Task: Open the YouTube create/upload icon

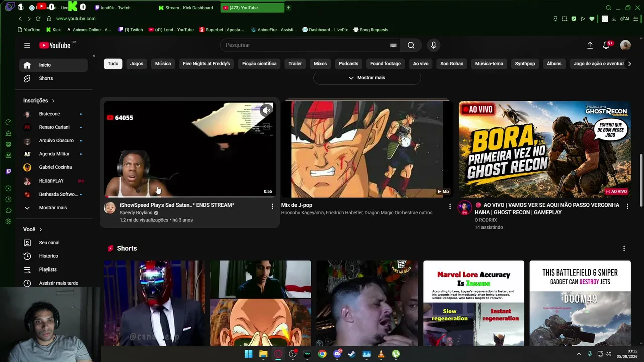Action: (590, 45)
